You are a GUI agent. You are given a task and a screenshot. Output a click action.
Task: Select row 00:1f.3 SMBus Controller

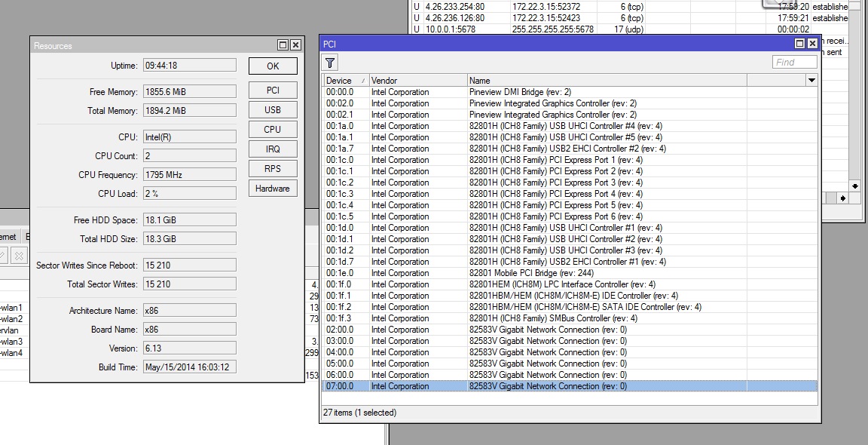[x=570, y=318]
